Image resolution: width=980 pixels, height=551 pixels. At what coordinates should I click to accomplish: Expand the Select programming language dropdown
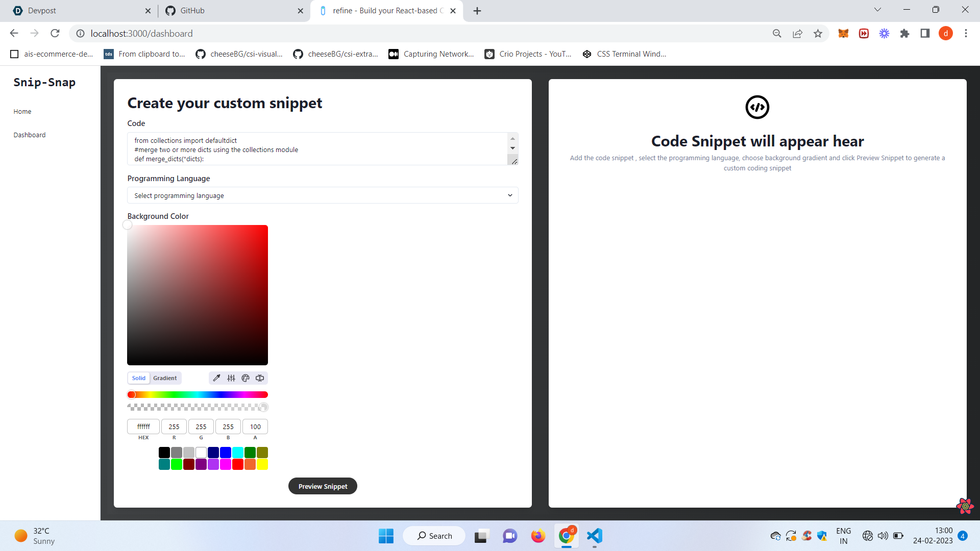[323, 195]
